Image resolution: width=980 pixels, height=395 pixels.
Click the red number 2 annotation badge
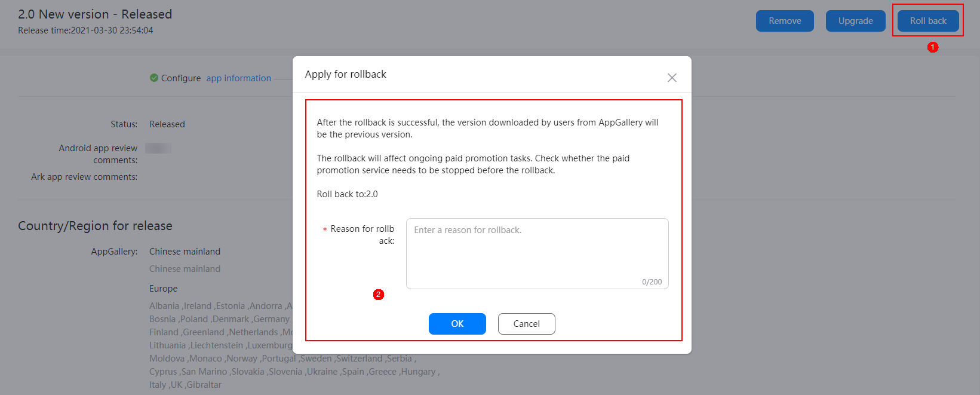378,295
